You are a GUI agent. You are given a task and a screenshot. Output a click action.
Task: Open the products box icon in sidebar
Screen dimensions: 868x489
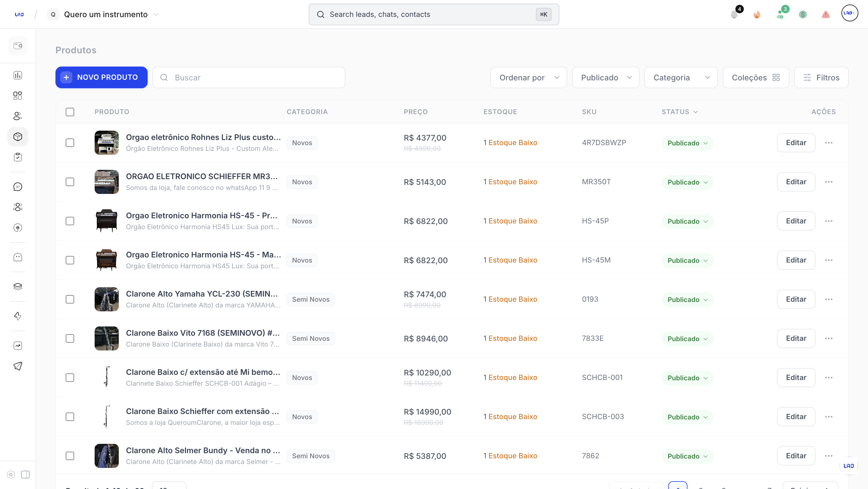[18, 137]
